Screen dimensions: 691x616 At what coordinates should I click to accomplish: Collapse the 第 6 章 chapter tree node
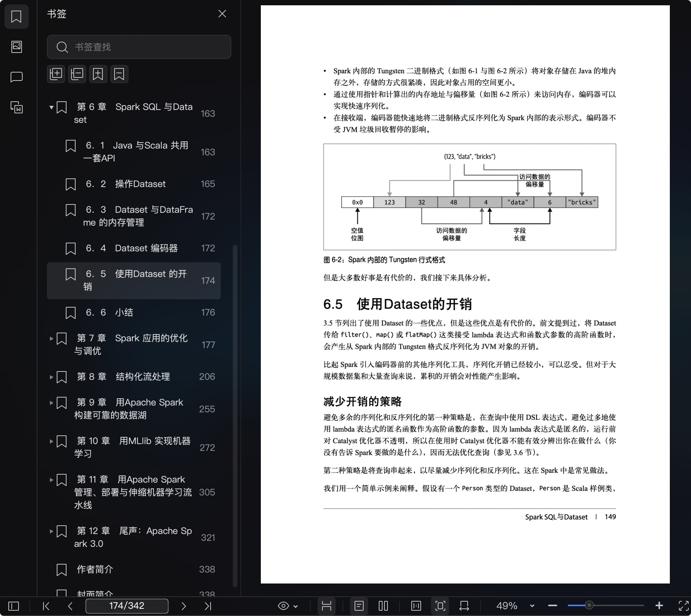click(51, 107)
